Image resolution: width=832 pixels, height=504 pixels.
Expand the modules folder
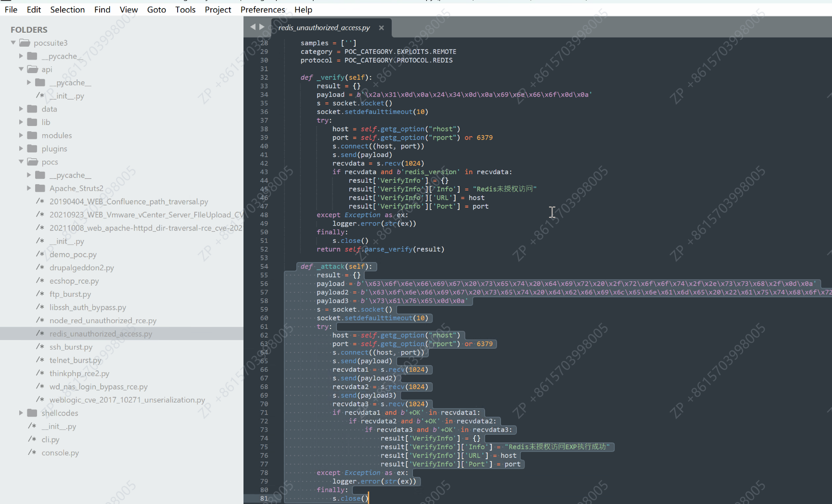(x=21, y=135)
